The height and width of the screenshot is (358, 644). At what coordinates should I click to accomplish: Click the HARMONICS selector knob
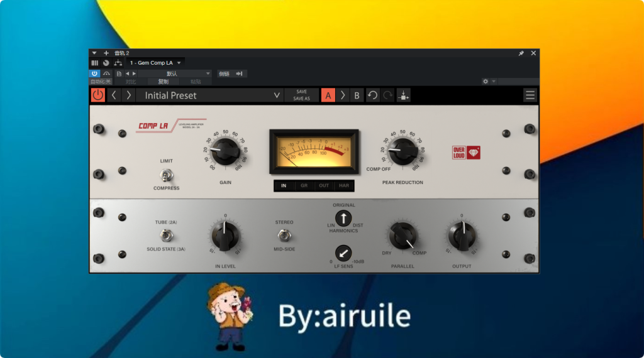[x=343, y=218]
